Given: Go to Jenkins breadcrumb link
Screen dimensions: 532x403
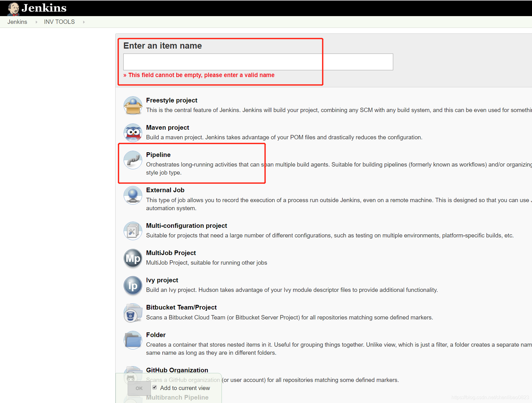Looking at the screenshot, I should [17, 22].
